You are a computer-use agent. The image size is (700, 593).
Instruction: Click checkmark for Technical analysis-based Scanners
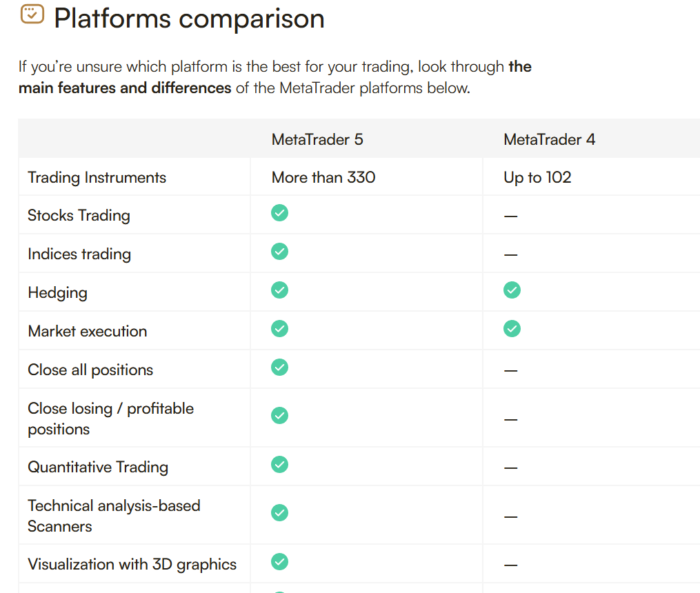pyautogui.click(x=279, y=513)
